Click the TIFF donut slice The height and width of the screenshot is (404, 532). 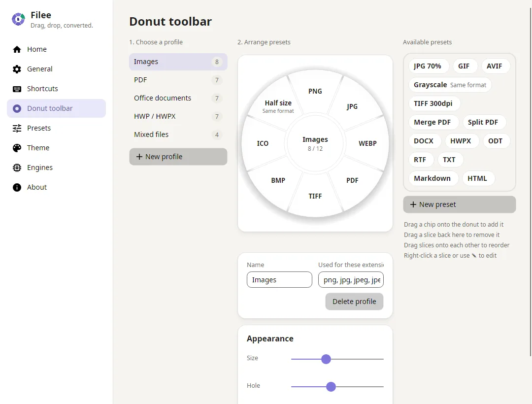(315, 196)
